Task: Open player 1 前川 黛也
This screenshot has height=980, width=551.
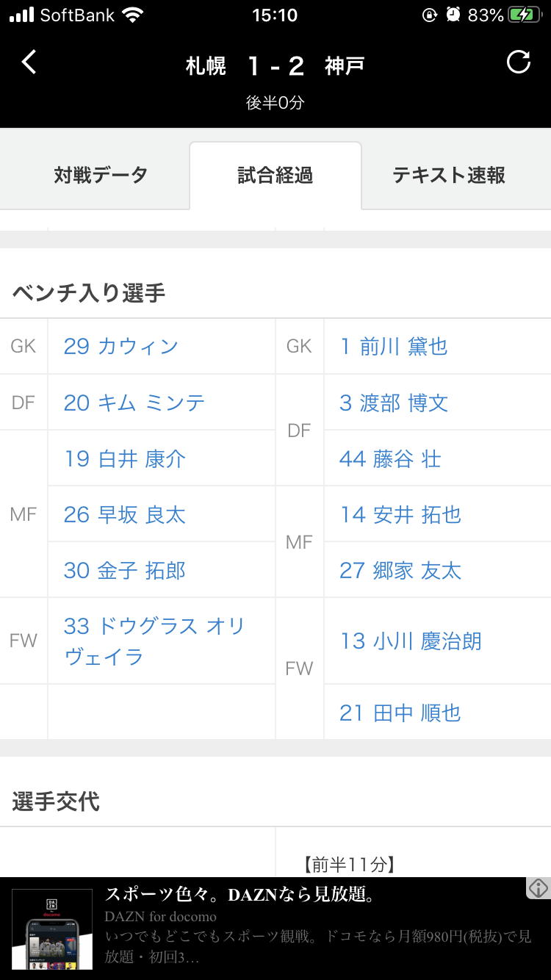Action: tap(394, 346)
